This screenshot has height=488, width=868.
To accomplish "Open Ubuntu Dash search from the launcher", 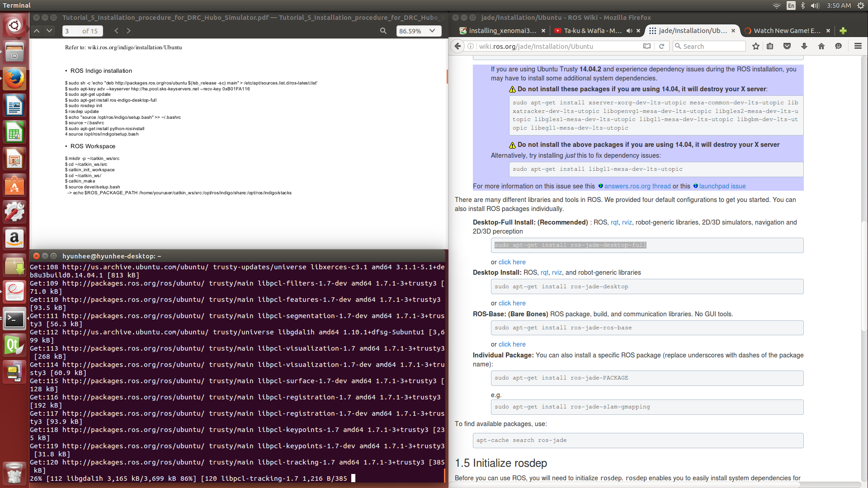I will [x=14, y=25].
